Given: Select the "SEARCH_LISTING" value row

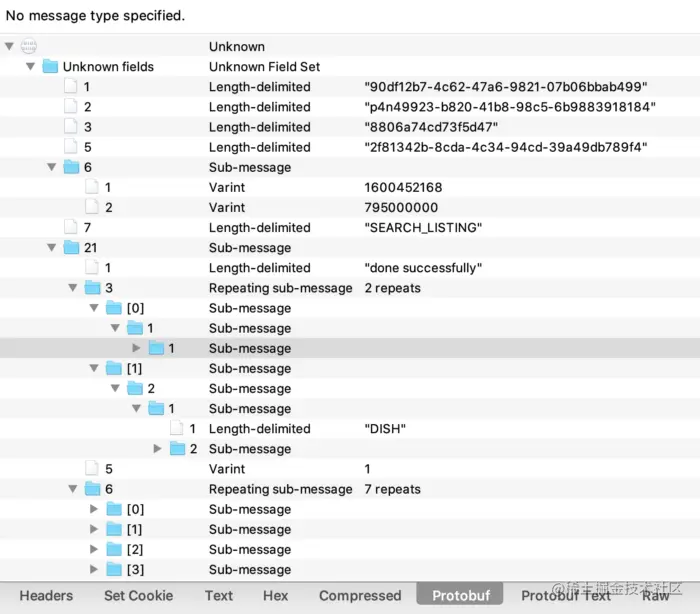Looking at the screenshot, I should pyautogui.click(x=423, y=228).
